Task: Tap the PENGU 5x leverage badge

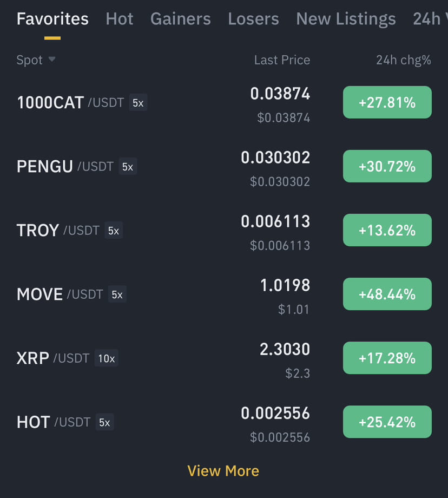Action: 128,166
